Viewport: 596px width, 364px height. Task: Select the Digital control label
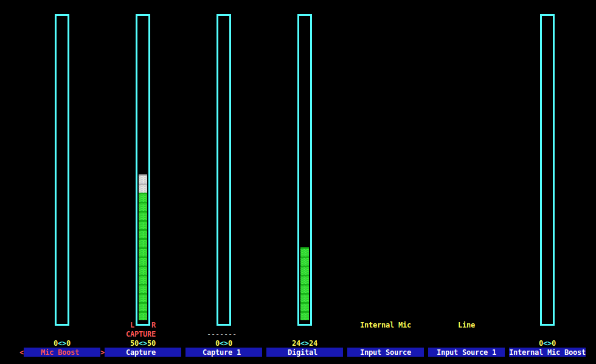305,352
